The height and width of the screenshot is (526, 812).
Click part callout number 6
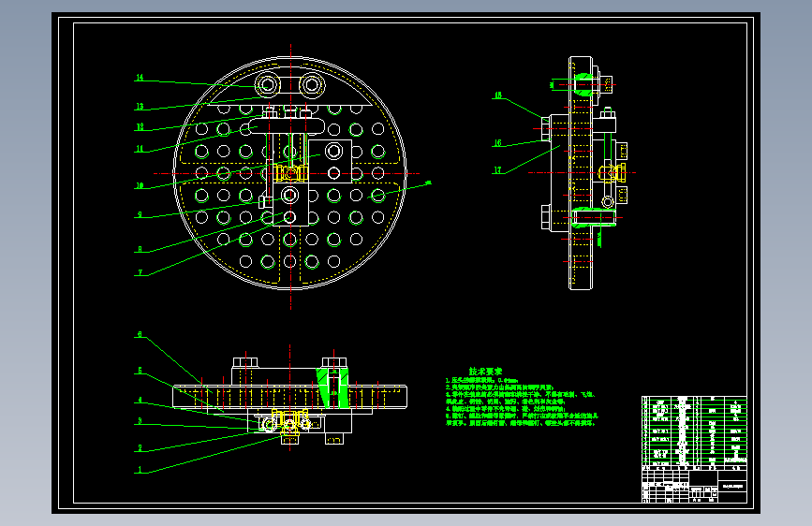pyautogui.click(x=140, y=334)
